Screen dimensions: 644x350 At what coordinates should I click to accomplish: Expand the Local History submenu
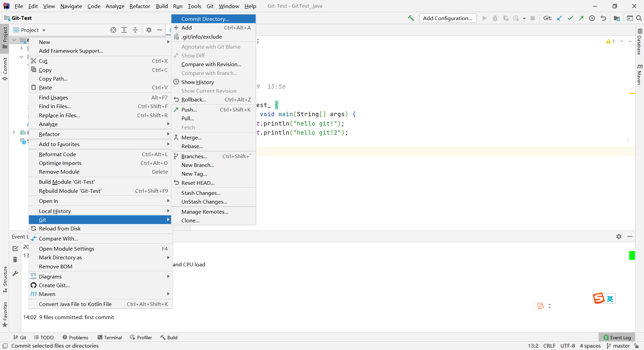click(x=100, y=211)
